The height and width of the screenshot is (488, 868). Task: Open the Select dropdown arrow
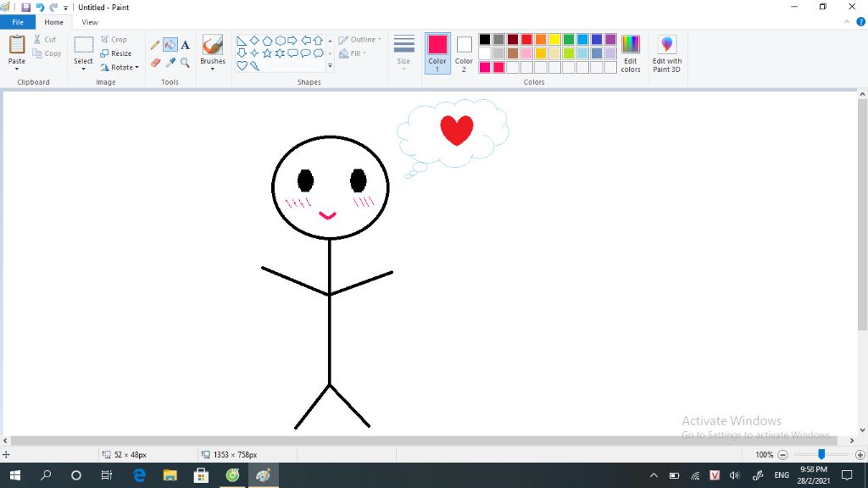(84, 69)
